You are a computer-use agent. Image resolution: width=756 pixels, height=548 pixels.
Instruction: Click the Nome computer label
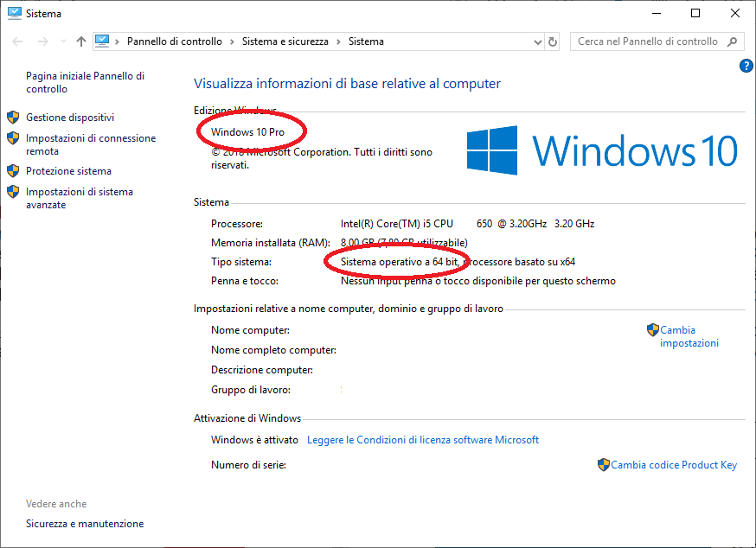click(250, 330)
